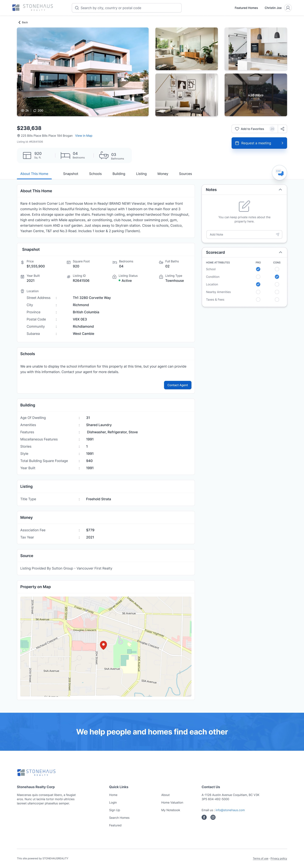Click the square footage floor plan icon
304x868 pixels.
point(27,155)
